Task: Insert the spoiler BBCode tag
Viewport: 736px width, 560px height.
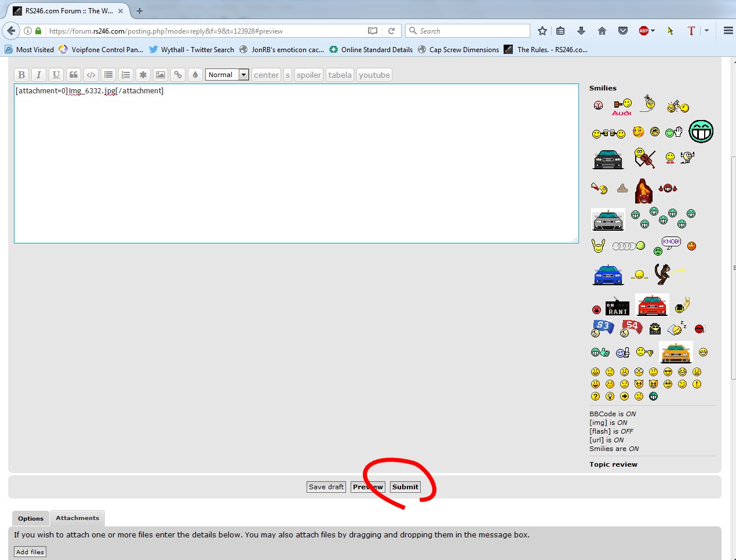Action: point(308,75)
